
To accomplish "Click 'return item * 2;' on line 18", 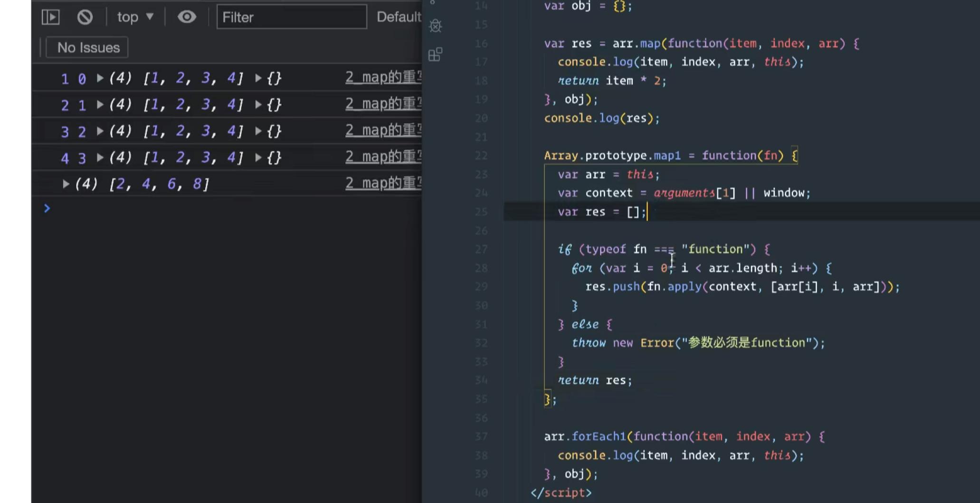I will pos(612,81).
